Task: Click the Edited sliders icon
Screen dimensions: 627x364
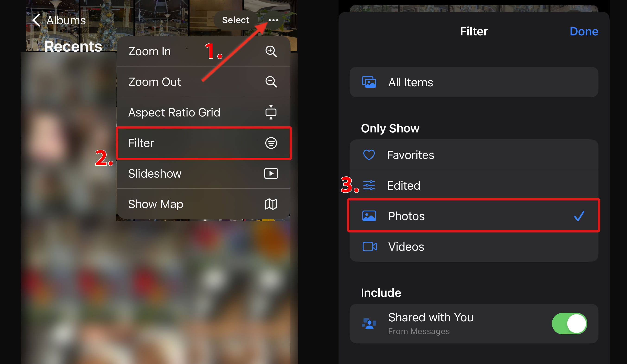Action: click(x=371, y=185)
